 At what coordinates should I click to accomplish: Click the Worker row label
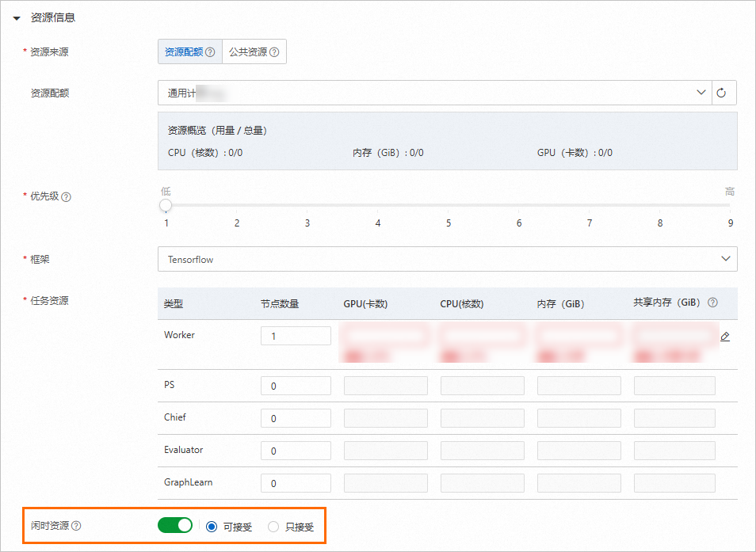(179, 335)
